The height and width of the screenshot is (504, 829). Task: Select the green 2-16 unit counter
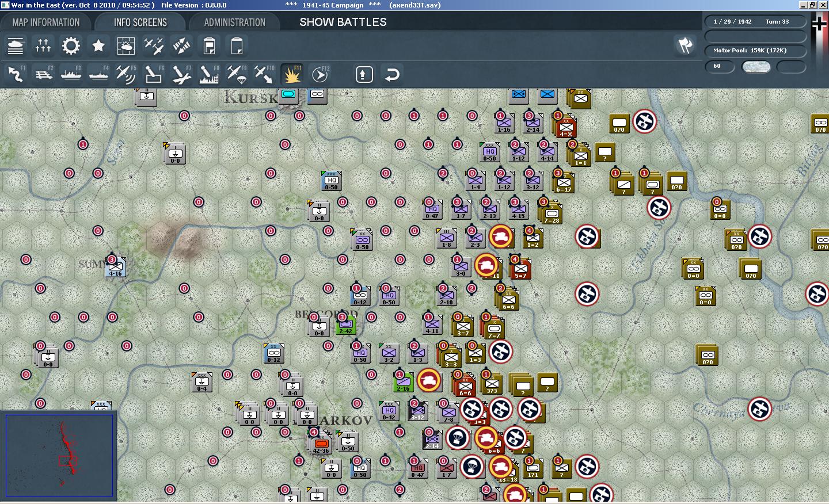pos(404,383)
